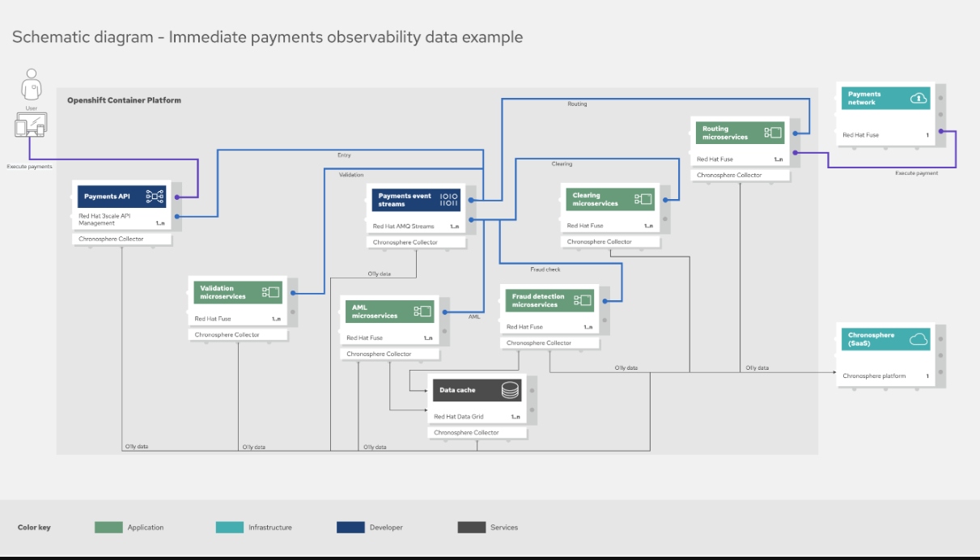Select the Routing microservices header
This screenshot has height=560, width=980.
tap(742, 133)
